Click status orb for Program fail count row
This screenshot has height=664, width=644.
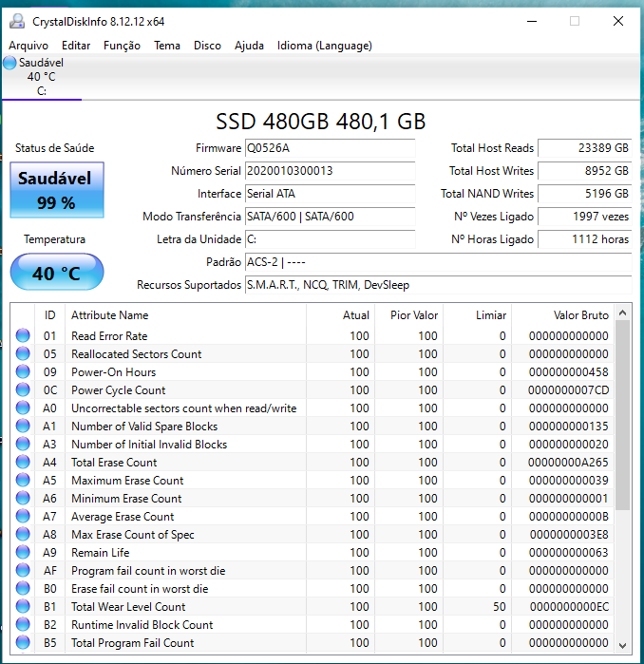[x=23, y=570]
